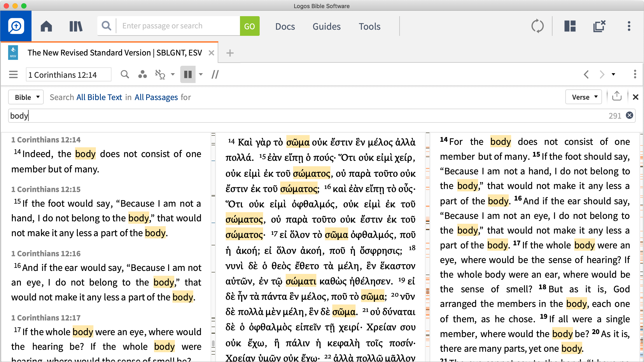Click the interlinear display icon
The image size is (644, 362).
pyautogui.click(x=160, y=74)
